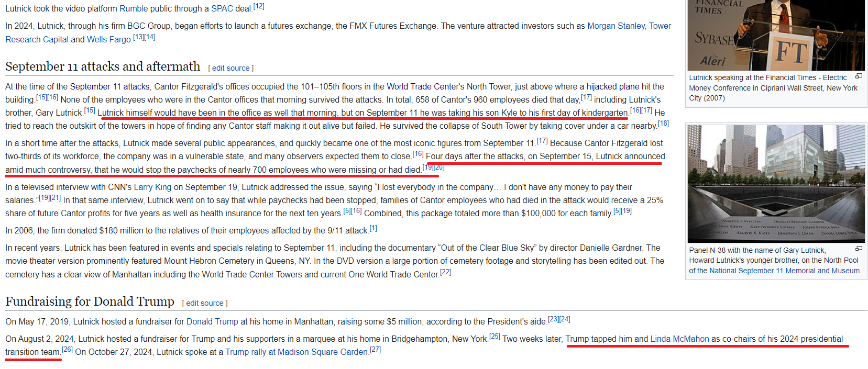
Task: Open the Rumble article link
Action: [134, 8]
